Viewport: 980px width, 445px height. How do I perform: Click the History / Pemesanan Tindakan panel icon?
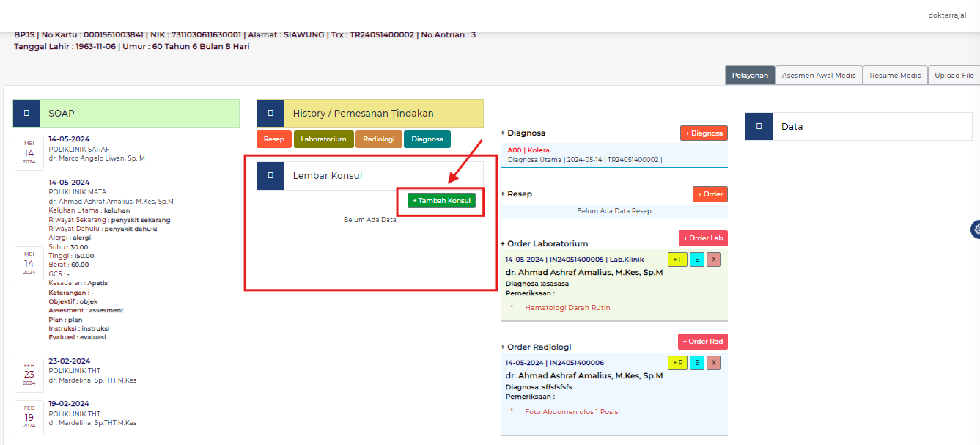270,114
